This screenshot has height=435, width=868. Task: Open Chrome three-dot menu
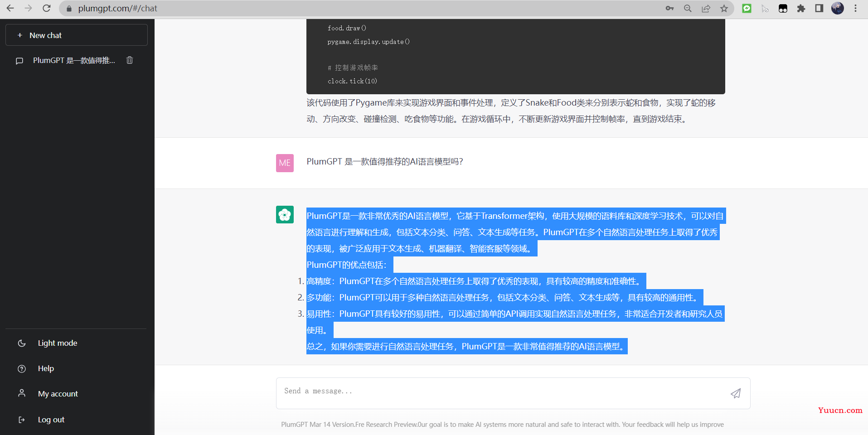coord(856,8)
